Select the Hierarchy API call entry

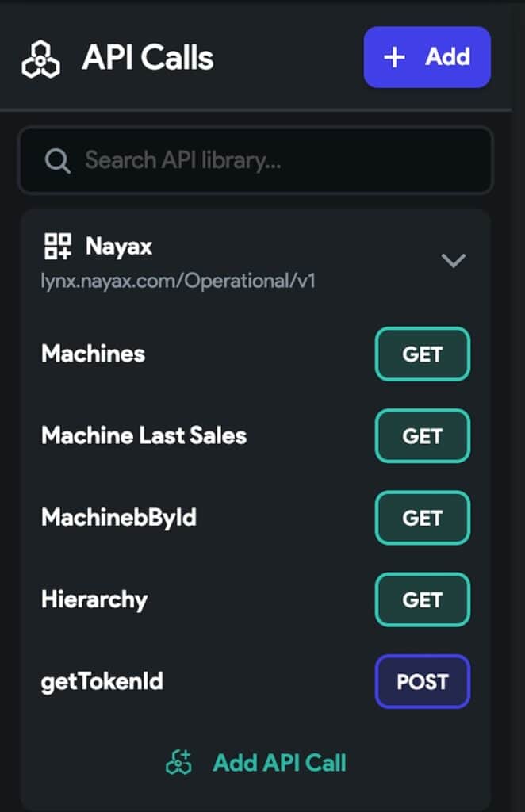pos(94,600)
